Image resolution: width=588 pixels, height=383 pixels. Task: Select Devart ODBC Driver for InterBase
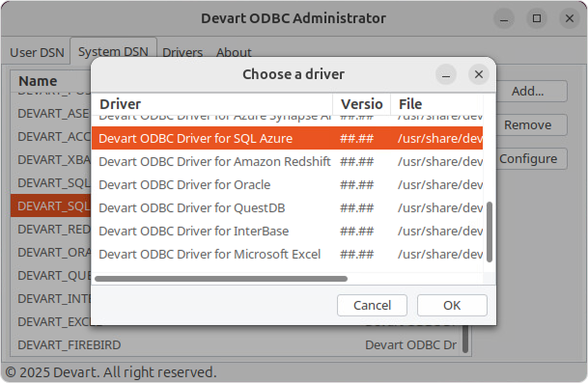coord(288,232)
